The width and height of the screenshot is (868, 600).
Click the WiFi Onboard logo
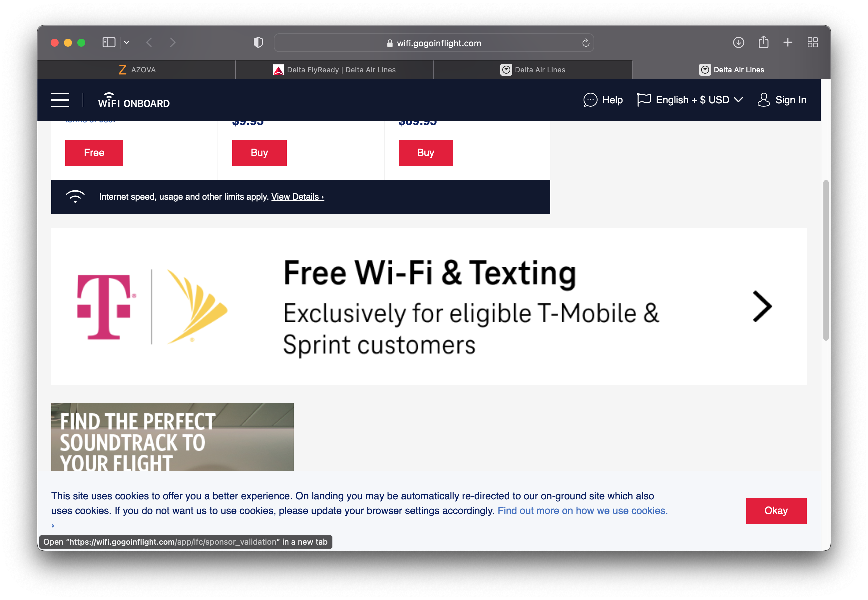[x=134, y=100]
